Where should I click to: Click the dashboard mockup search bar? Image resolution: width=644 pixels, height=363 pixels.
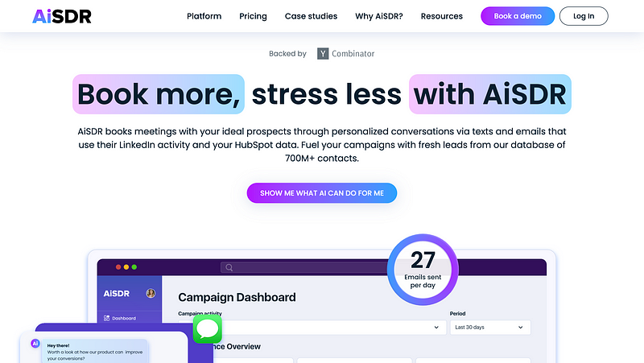pos(304,268)
